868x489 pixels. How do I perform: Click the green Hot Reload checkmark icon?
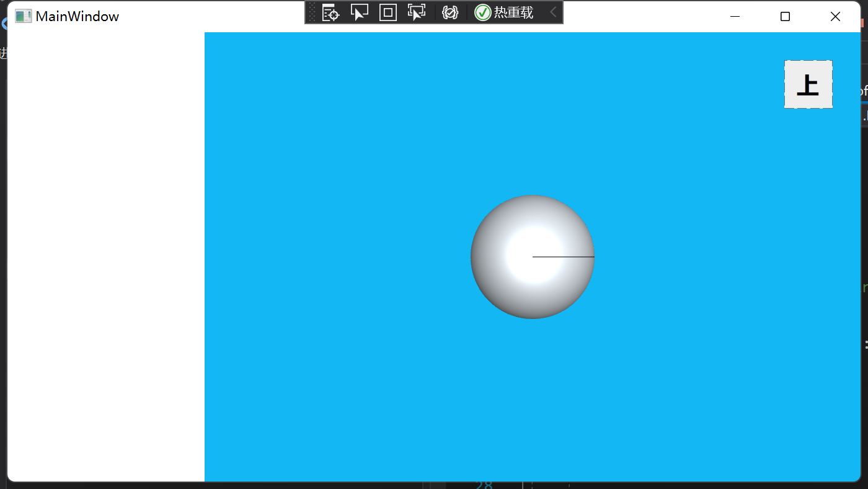coord(483,12)
